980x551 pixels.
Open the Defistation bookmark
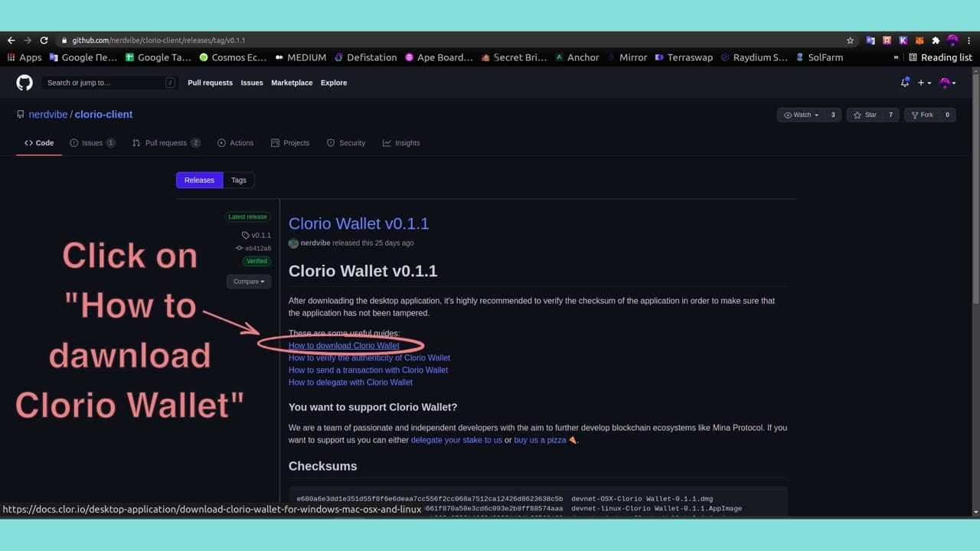tap(365, 57)
